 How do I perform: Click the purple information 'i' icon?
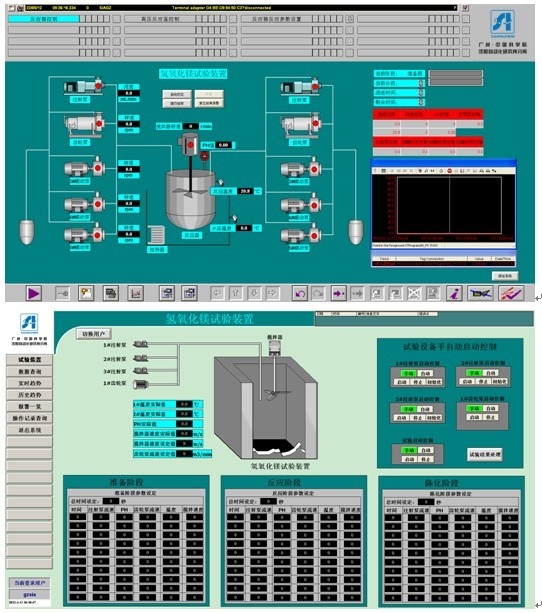tap(454, 293)
